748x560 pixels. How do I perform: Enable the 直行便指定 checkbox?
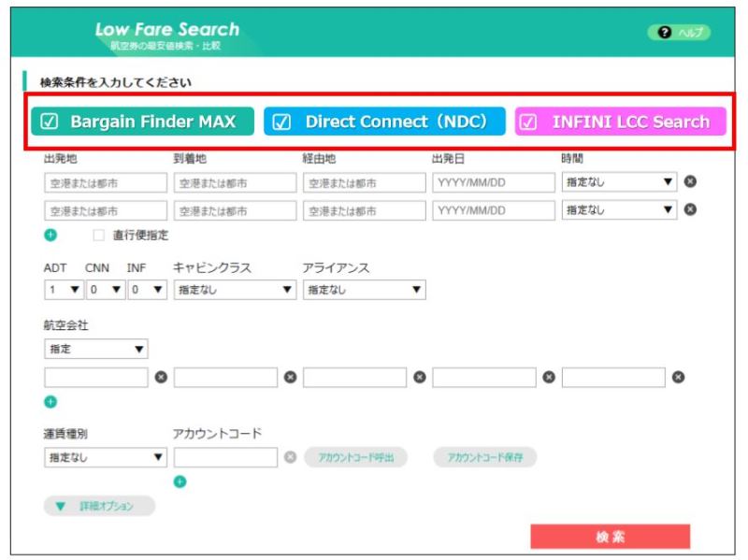99,236
